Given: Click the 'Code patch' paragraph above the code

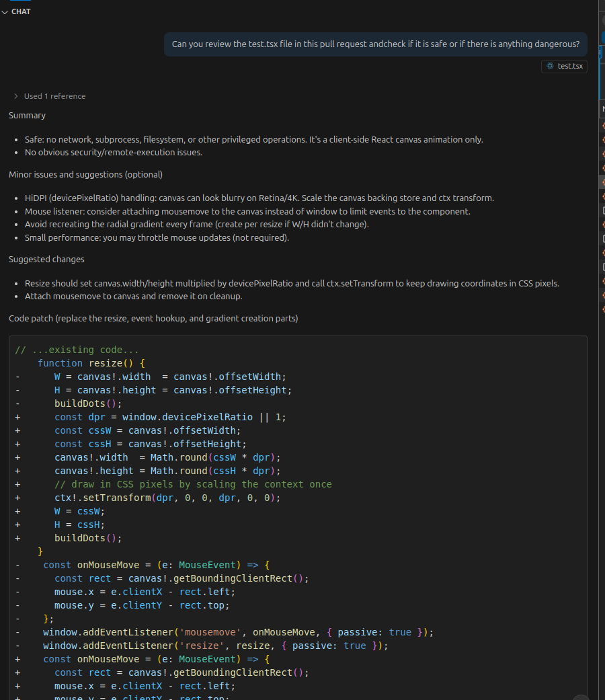Looking at the screenshot, I should pos(153,318).
